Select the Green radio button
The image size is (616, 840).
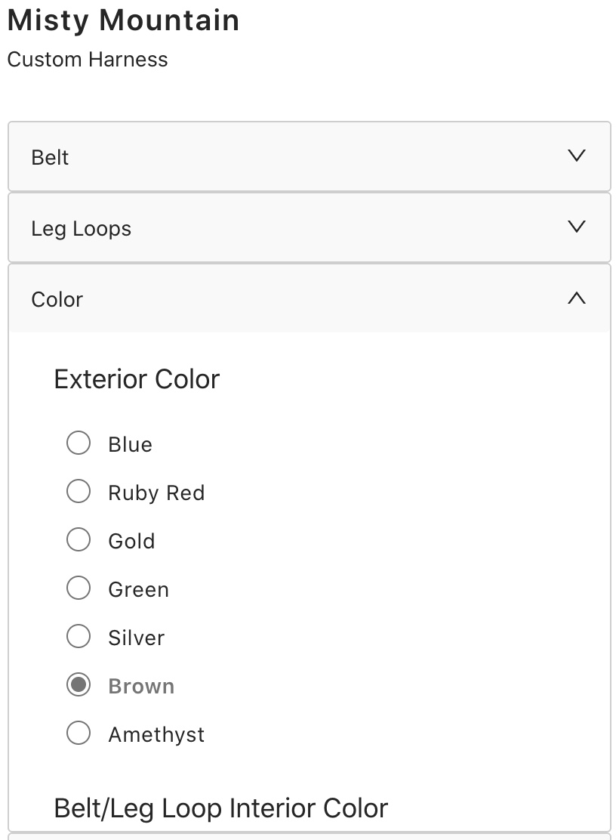click(79, 588)
